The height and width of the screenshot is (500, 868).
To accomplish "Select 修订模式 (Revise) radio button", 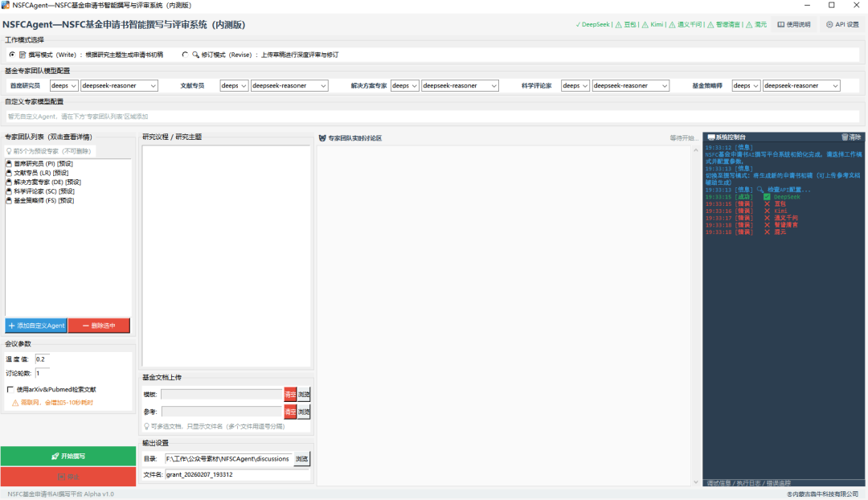I will [x=185, y=55].
